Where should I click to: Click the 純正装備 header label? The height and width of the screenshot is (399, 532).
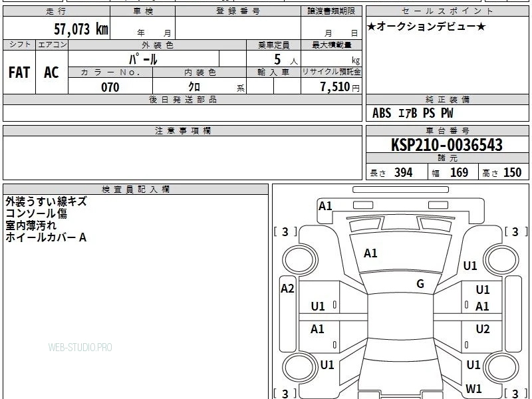[448, 100]
